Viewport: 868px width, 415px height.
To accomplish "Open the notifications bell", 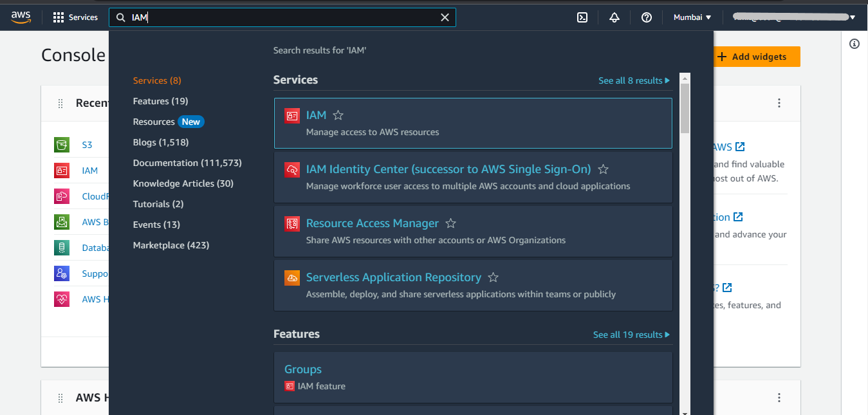I will pyautogui.click(x=614, y=17).
